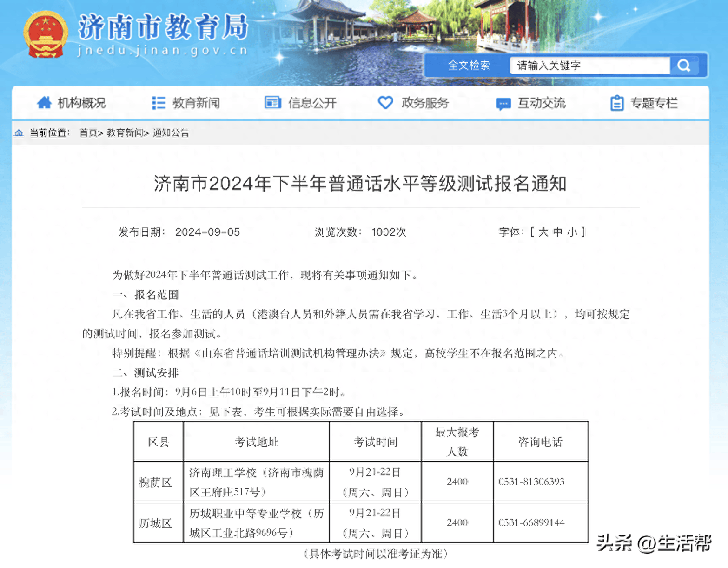Image resolution: width=728 pixels, height=568 pixels.
Task: Click 教育新闻 in the breadcrumb trail
Action: click(x=125, y=133)
